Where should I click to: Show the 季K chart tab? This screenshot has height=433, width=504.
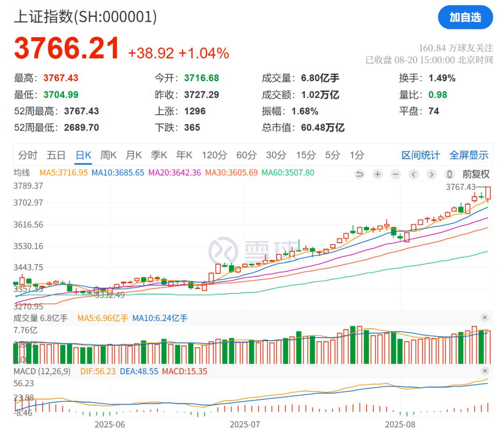pyautogui.click(x=159, y=155)
